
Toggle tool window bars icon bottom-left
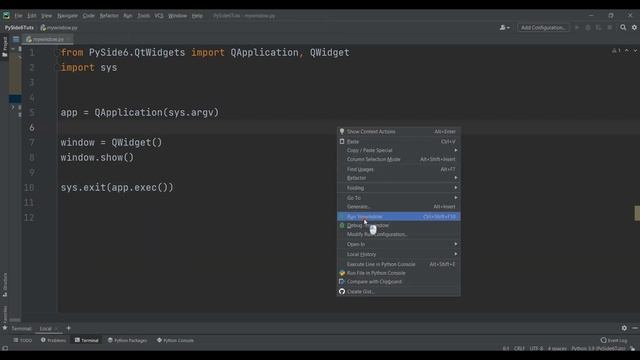(5, 349)
